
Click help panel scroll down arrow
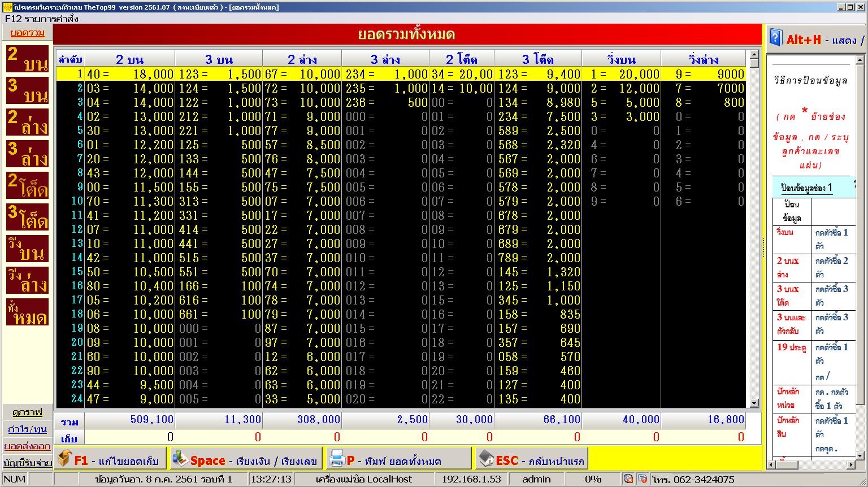coord(860,455)
